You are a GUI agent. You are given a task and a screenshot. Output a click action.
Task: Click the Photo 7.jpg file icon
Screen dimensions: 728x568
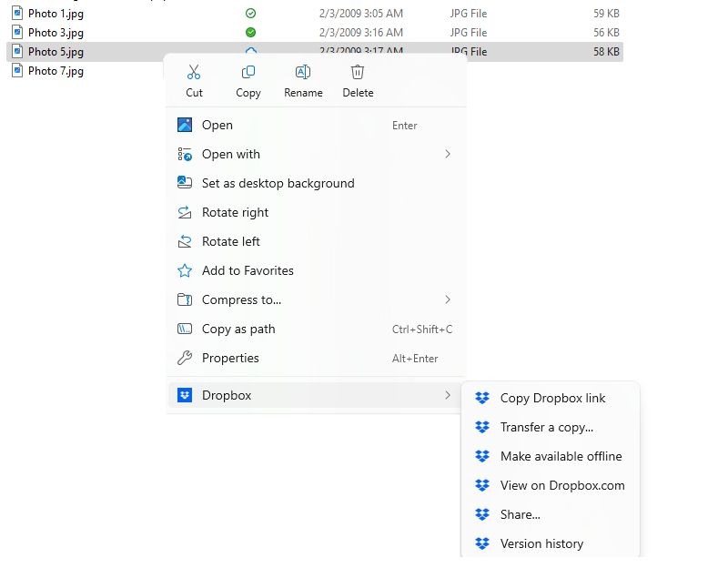pos(17,71)
